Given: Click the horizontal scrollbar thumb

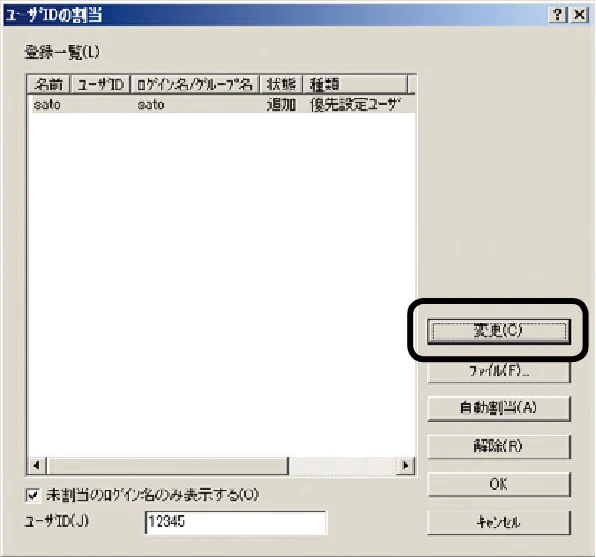Looking at the screenshot, I should [167, 465].
